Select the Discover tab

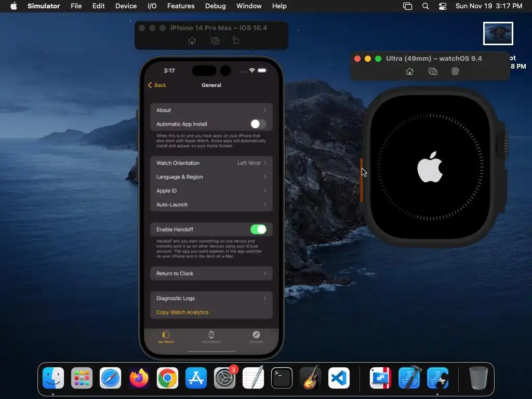pos(256,337)
